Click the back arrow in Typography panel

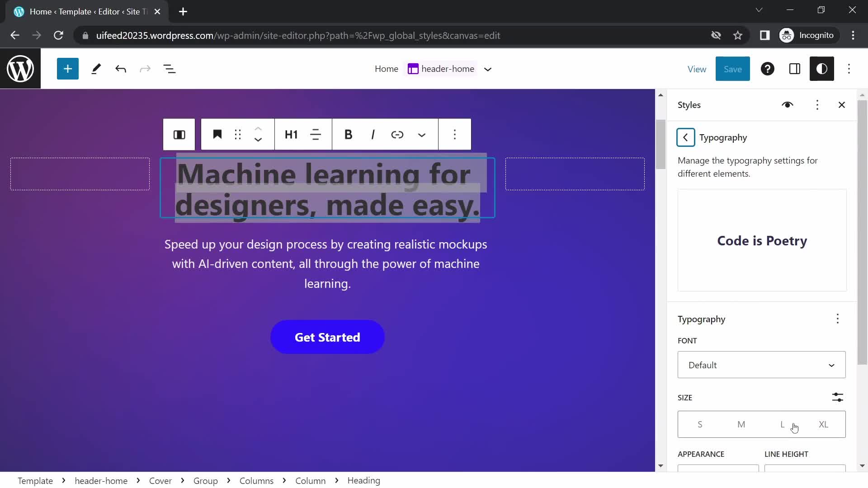(x=685, y=138)
